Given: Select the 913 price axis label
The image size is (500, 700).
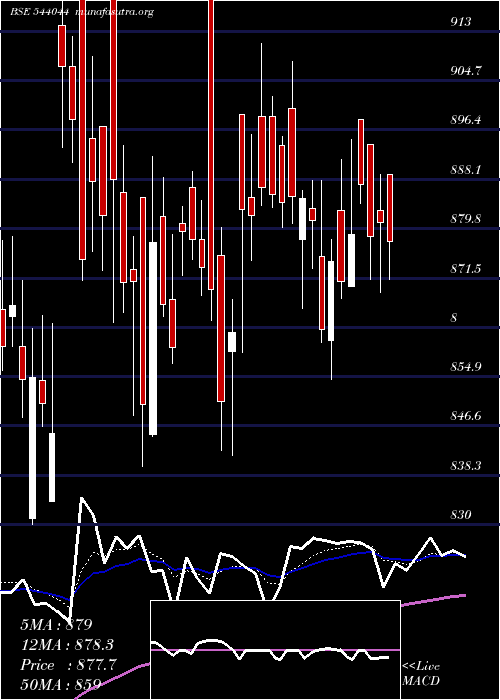Looking at the screenshot, I should coord(461,21).
